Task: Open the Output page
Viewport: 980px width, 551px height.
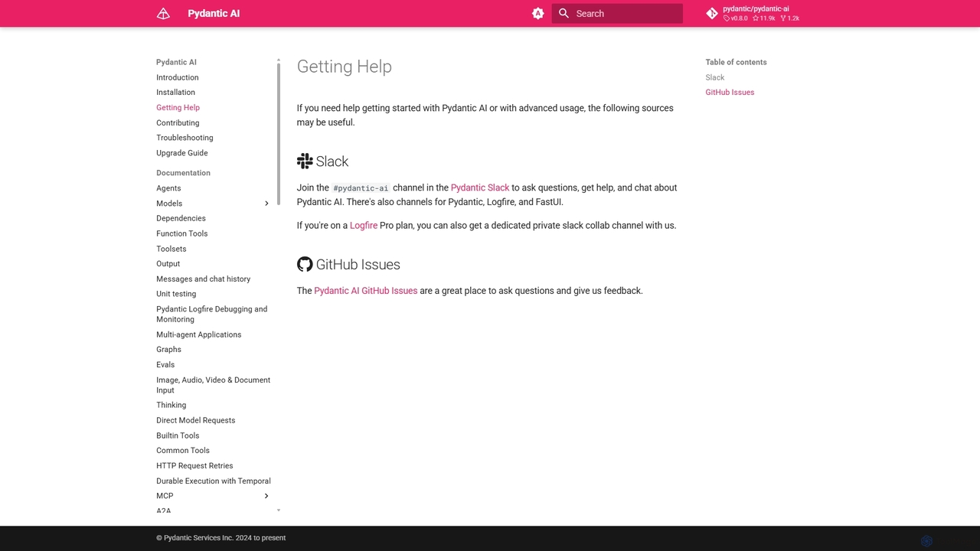Action: click(168, 264)
